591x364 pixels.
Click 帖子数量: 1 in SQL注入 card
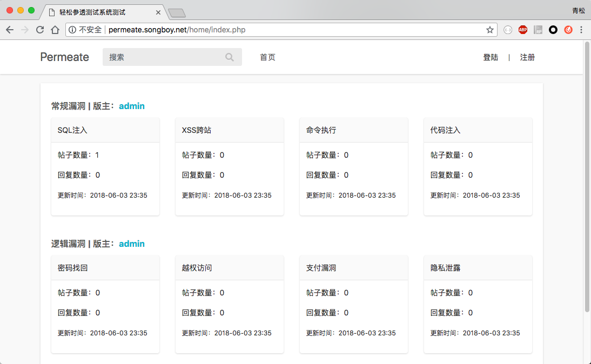(x=78, y=155)
